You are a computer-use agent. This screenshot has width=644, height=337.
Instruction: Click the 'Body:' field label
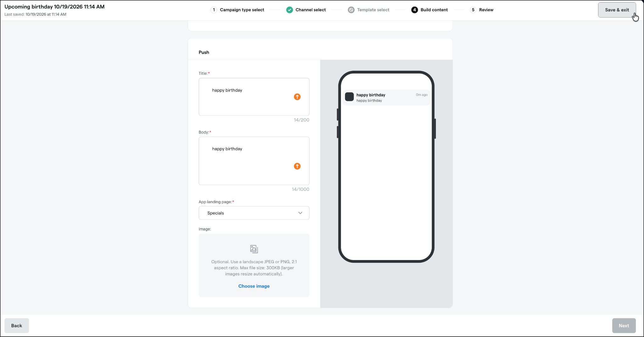pos(205,132)
